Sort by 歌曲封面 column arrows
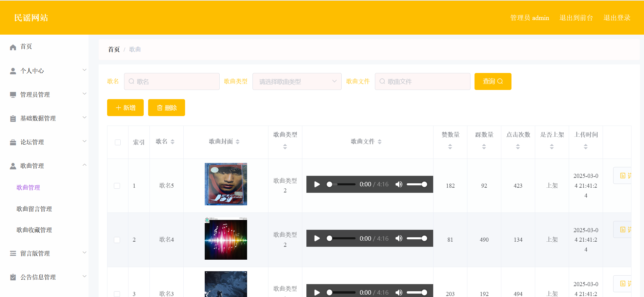 tap(238, 142)
